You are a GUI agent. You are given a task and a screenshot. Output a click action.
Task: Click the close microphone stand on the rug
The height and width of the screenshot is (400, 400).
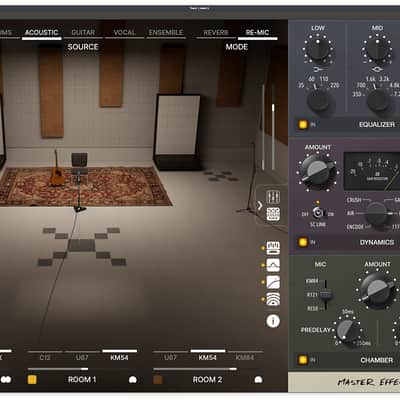(79, 183)
